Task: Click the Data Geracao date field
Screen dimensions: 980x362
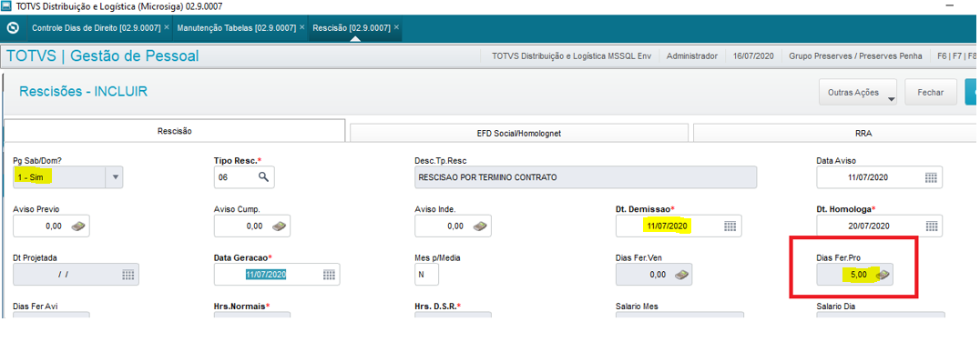Action: pos(277,275)
